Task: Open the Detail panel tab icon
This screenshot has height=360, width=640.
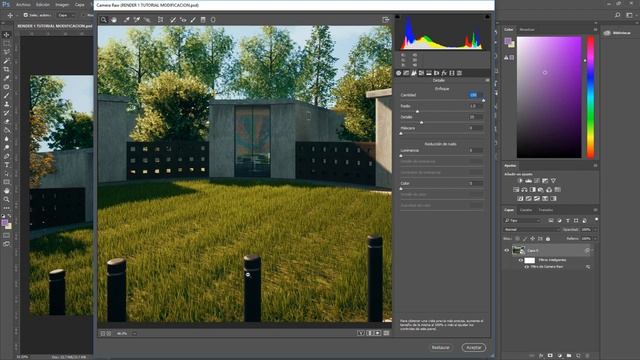Action: tap(414, 73)
